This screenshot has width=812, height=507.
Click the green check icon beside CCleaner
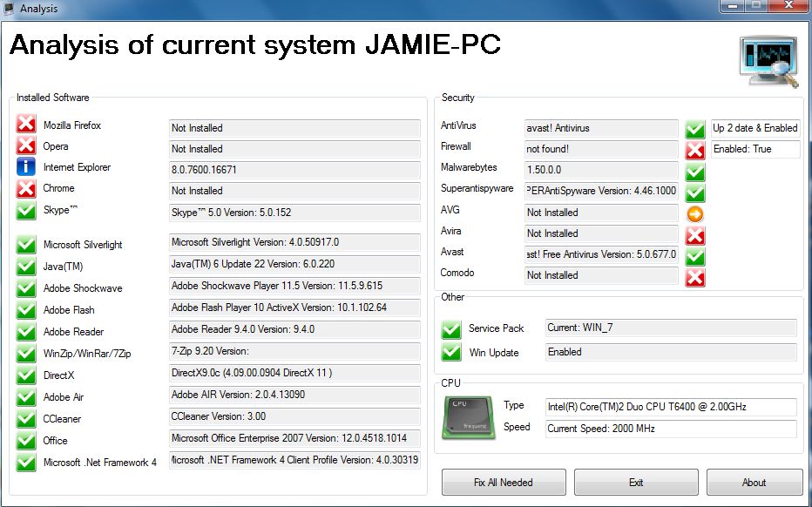[x=26, y=418]
